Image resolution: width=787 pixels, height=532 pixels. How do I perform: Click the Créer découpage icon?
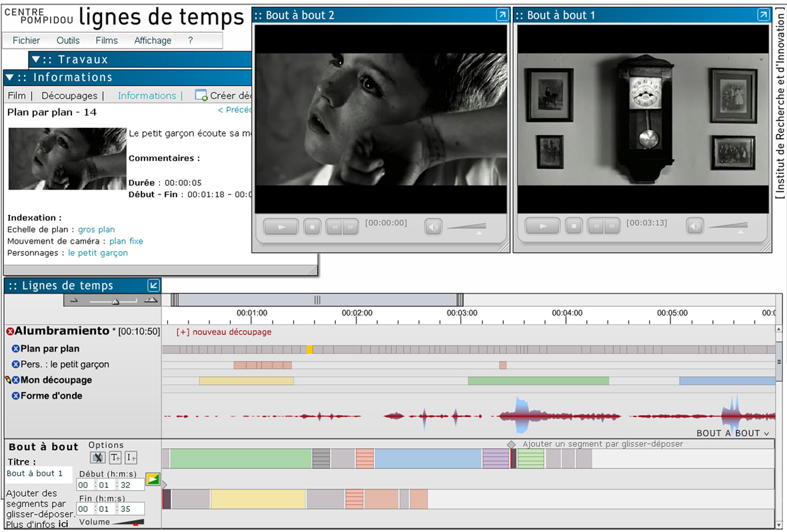[201, 95]
